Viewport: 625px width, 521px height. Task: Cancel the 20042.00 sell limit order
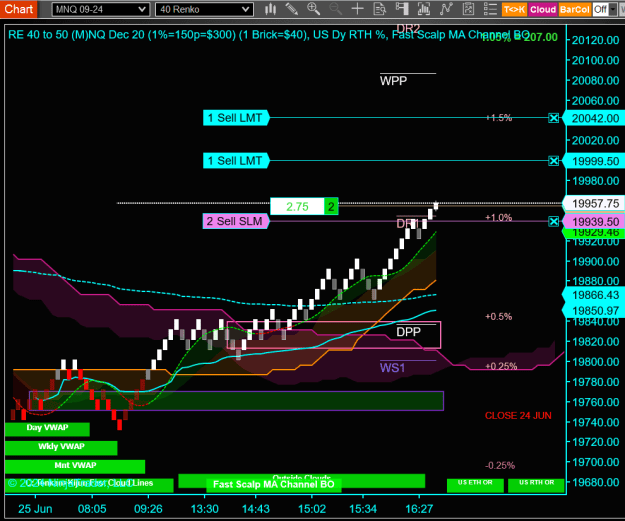click(553, 118)
